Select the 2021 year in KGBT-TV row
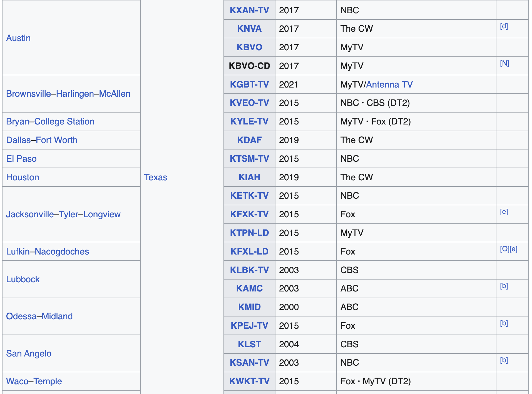532x394 pixels. 289,84
